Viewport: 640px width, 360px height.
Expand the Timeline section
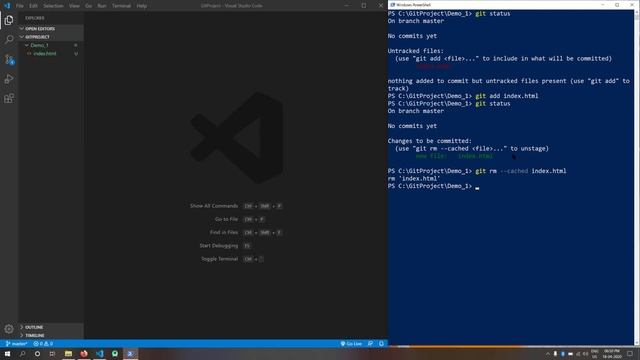(51, 335)
